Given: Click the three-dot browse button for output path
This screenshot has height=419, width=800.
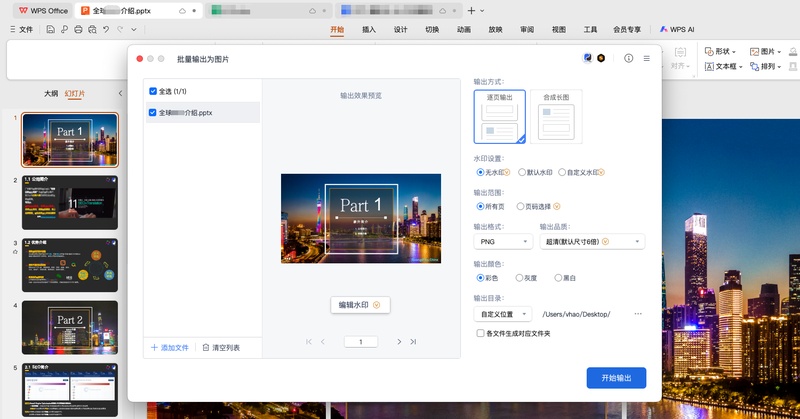Looking at the screenshot, I should click(638, 314).
